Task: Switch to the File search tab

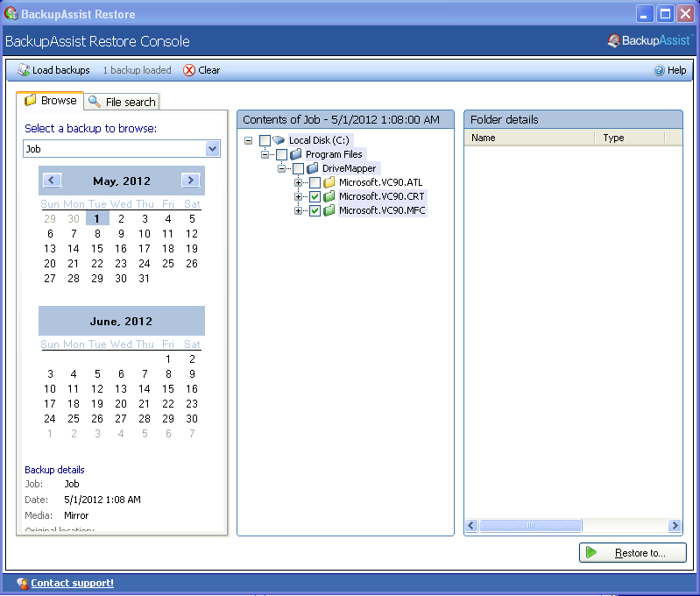Action: click(x=122, y=102)
